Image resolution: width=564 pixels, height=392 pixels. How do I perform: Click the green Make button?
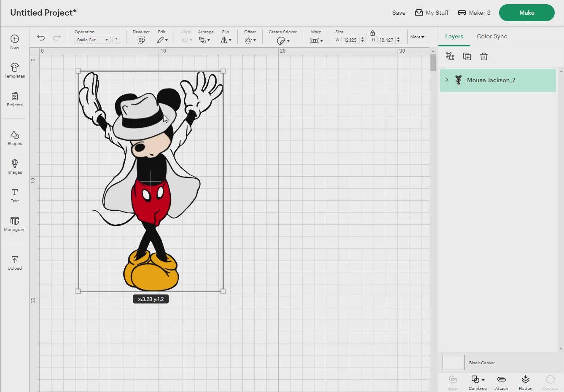[x=526, y=13]
